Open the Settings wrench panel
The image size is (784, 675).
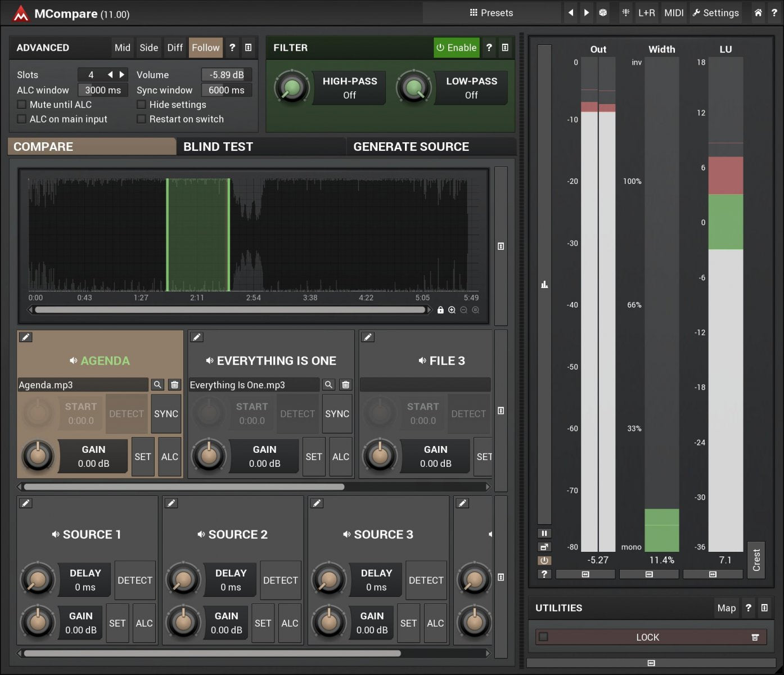[x=715, y=12]
